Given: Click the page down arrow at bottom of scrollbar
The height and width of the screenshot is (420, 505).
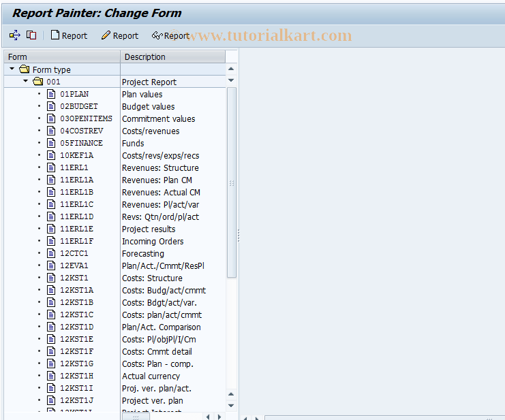Looking at the screenshot, I should coord(231,406).
